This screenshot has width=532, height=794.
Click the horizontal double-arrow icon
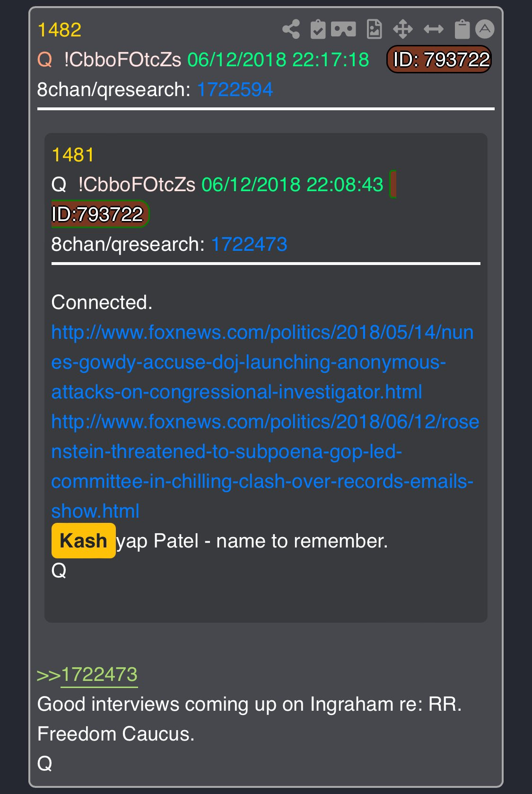pyautogui.click(x=433, y=29)
